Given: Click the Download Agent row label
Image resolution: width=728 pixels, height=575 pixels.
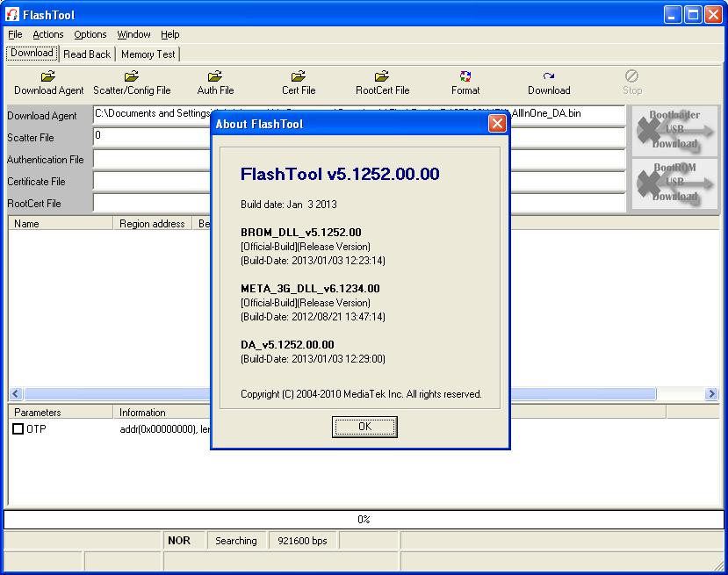Looking at the screenshot, I should point(42,116).
